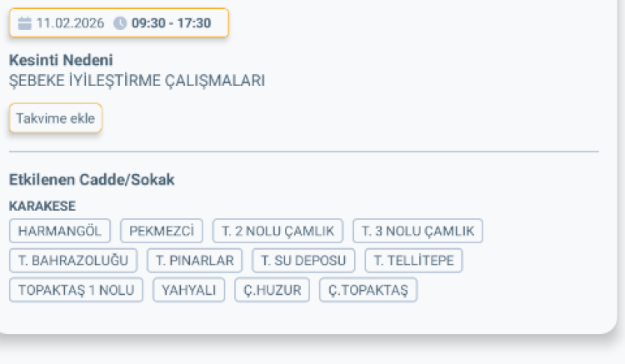625x364 pixels.
Task: Choose the T. 2 NOLU ÇAMLIK tag
Action: point(277,231)
